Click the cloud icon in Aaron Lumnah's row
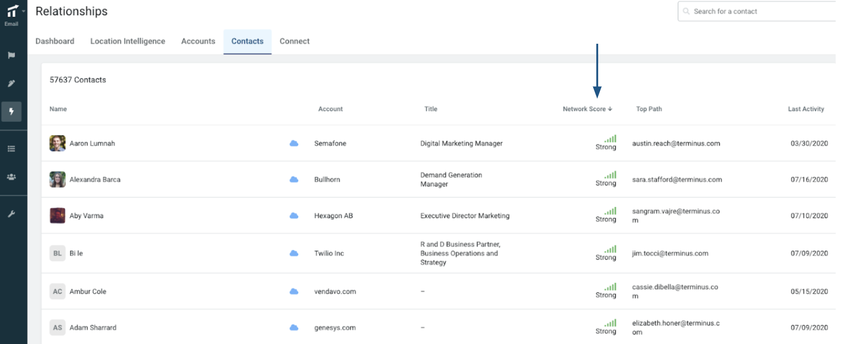 click(294, 143)
